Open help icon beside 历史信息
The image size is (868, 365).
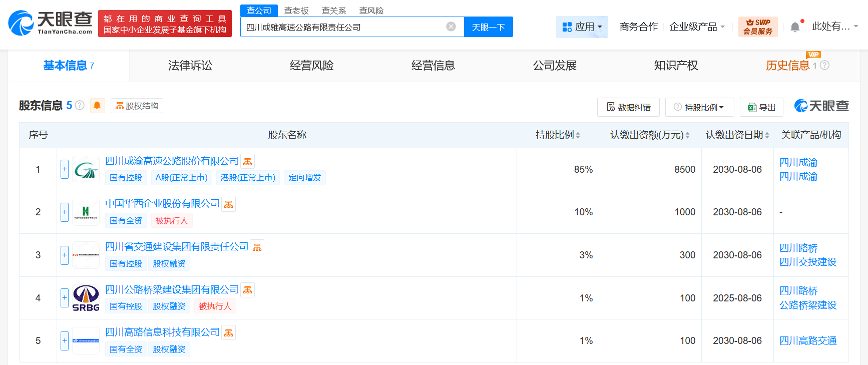(825, 65)
